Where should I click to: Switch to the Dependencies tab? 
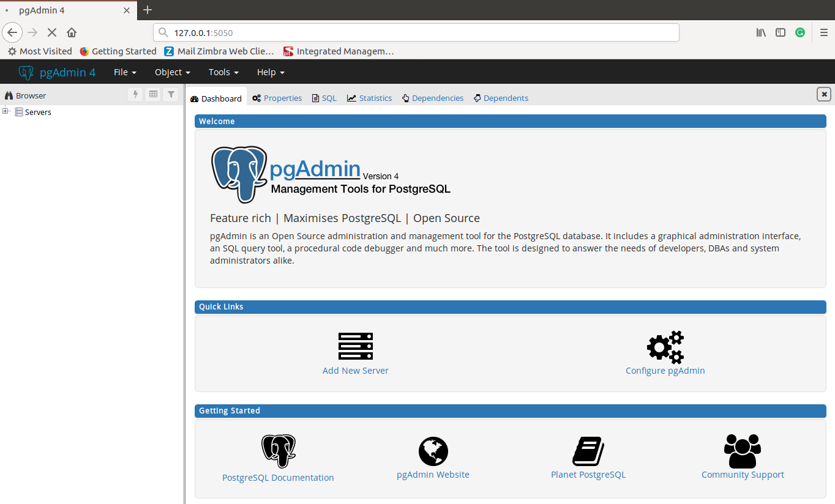click(433, 98)
